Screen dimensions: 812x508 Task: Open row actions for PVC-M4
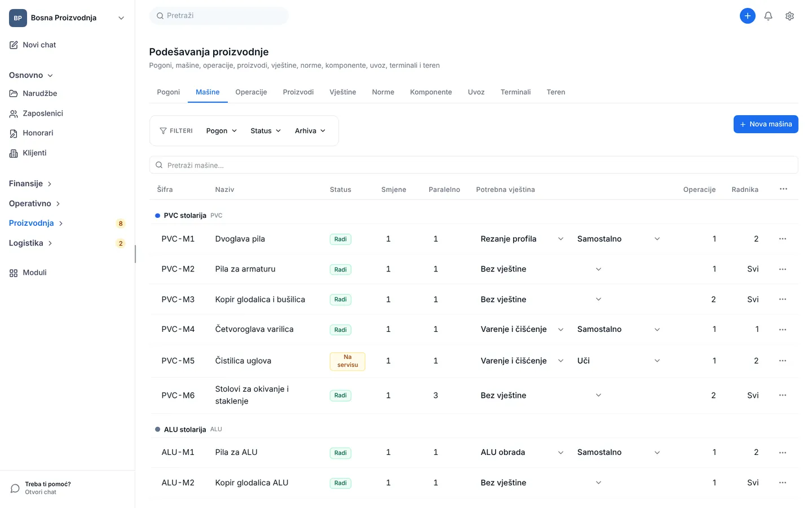coord(783,330)
